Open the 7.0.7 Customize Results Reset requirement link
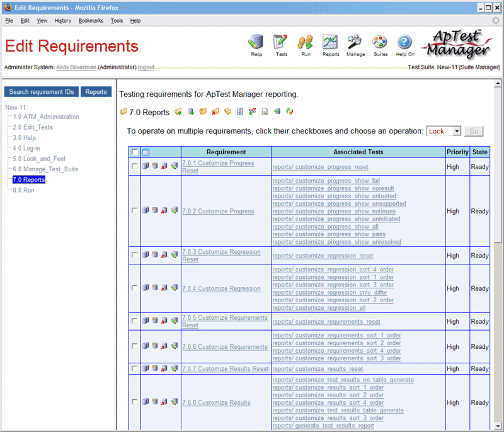 tap(225, 368)
